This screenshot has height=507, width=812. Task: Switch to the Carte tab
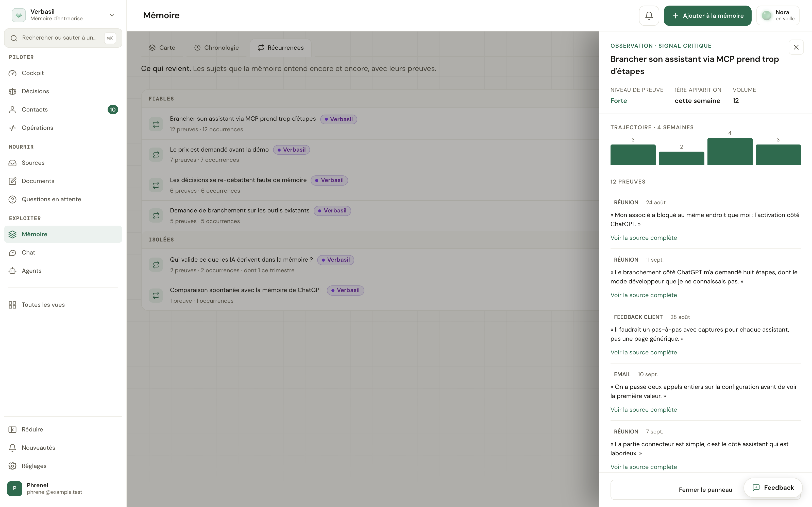(162, 48)
